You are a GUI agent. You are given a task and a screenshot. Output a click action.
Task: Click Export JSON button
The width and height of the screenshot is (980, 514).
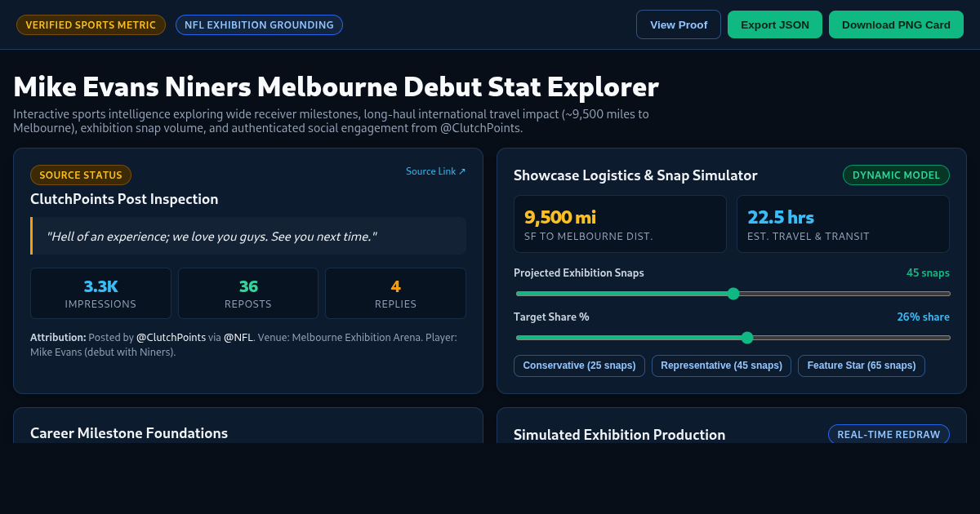(x=775, y=24)
